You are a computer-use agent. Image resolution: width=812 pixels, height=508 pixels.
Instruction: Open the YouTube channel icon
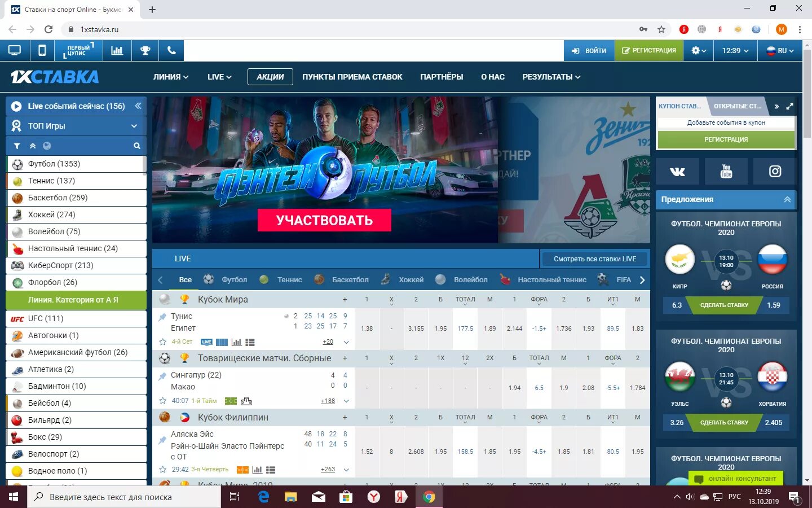click(x=726, y=172)
